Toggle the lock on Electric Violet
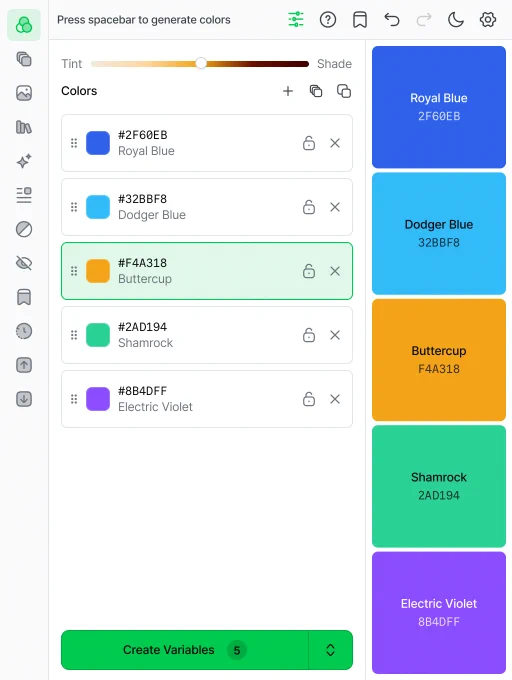Viewport: 512px width, 680px height. 309,399
